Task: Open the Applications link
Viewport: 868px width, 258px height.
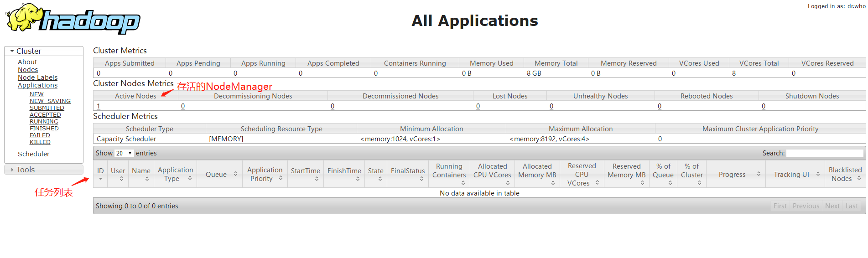Action: point(37,85)
